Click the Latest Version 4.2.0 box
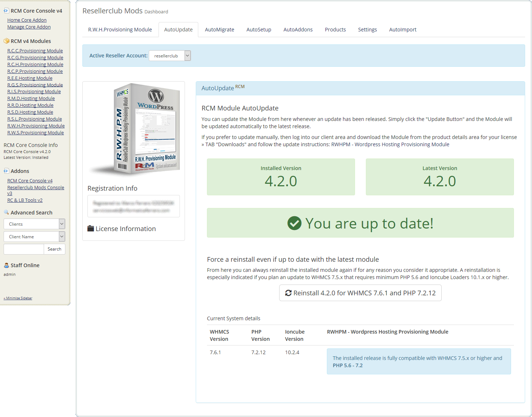The height and width of the screenshot is (417, 532). (440, 177)
